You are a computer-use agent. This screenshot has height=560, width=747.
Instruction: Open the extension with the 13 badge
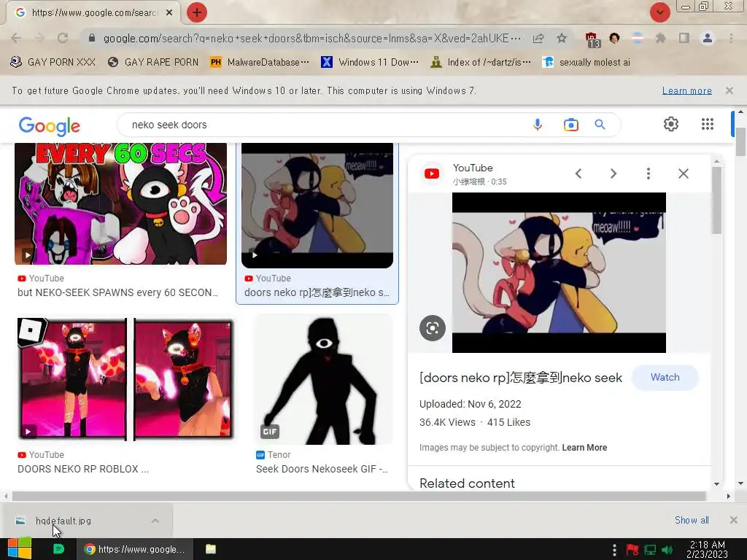coord(592,39)
